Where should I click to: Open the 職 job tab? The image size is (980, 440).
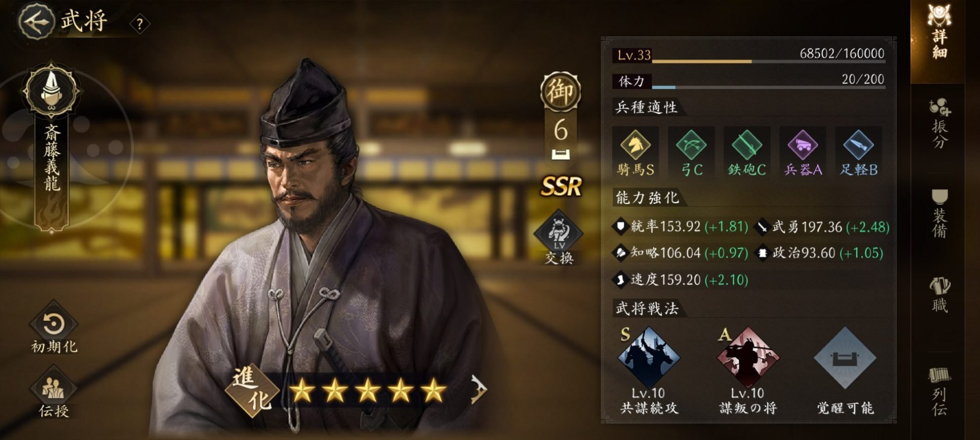point(939,295)
